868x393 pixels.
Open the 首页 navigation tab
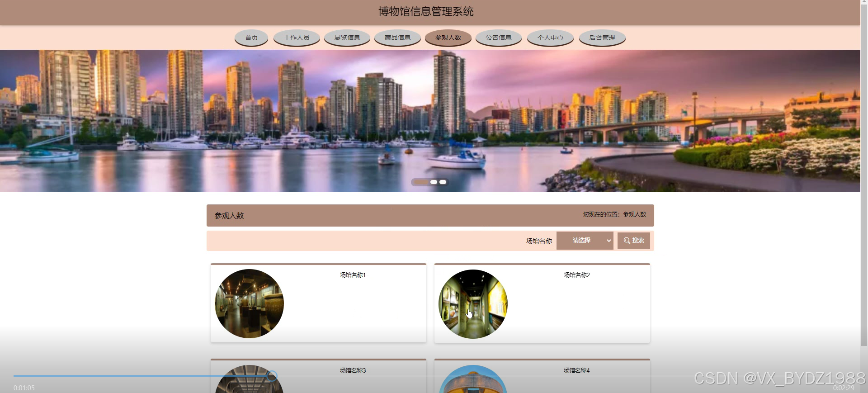[251, 38]
